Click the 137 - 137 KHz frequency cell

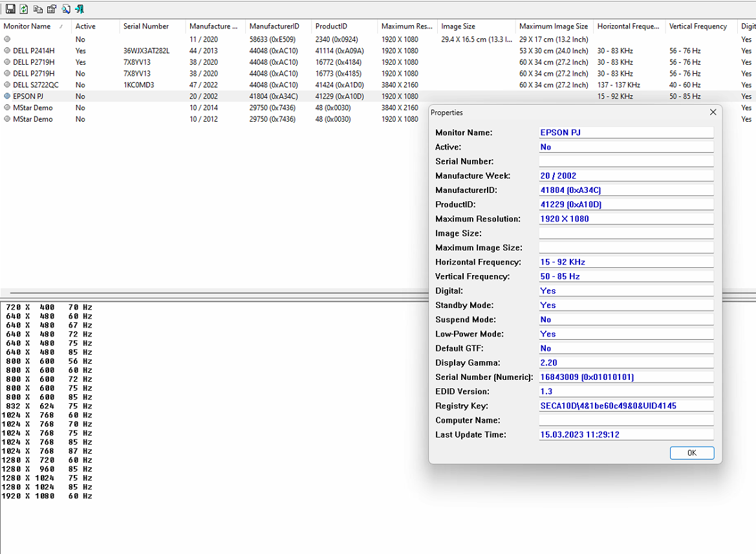click(619, 85)
